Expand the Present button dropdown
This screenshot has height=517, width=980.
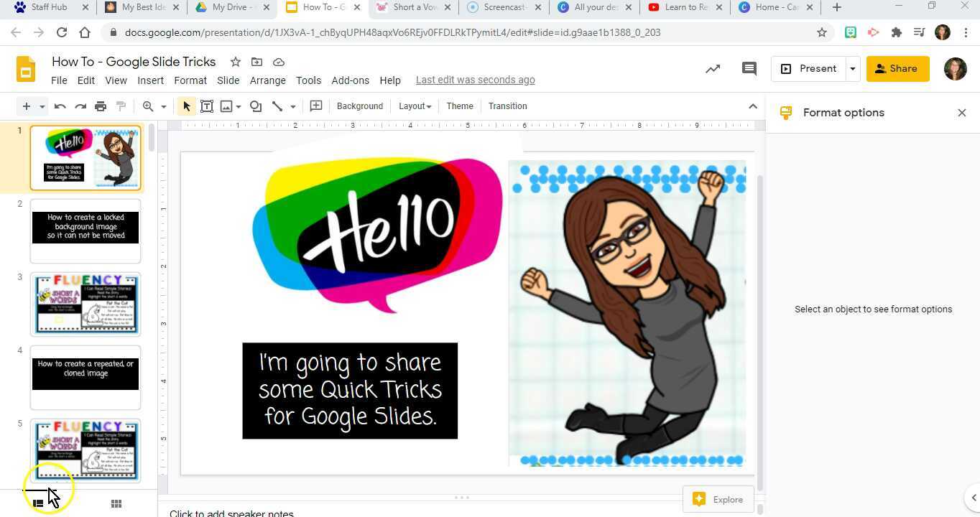click(x=852, y=68)
